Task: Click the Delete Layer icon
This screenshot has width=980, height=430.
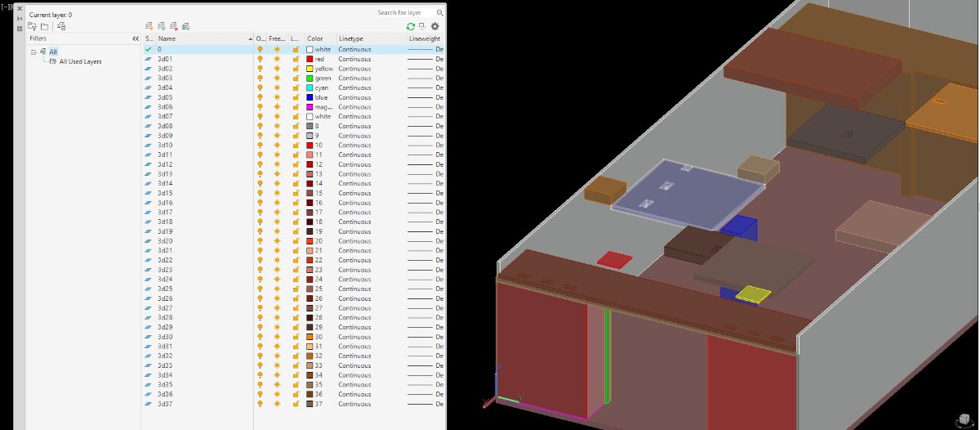Action: [174, 26]
